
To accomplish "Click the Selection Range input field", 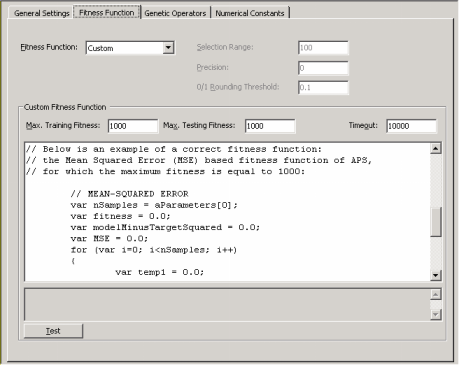I will pos(323,48).
